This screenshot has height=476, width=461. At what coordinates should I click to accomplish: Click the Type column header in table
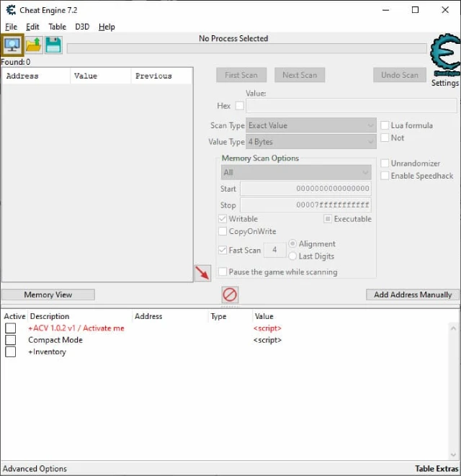click(x=230, y=316)
